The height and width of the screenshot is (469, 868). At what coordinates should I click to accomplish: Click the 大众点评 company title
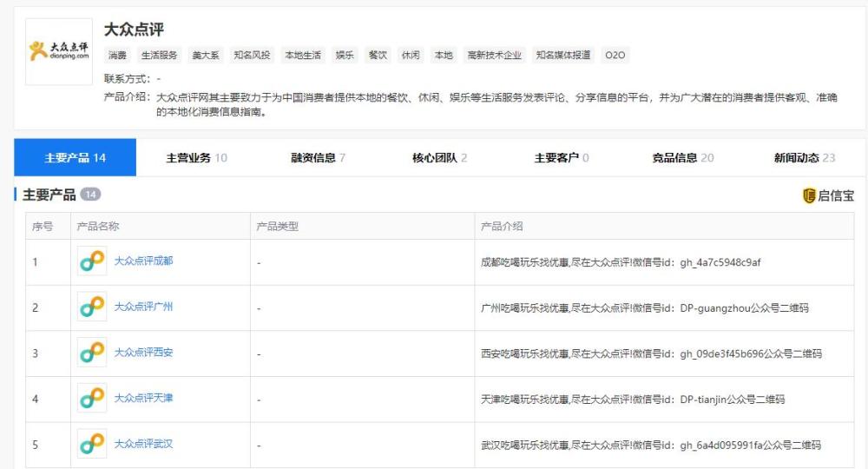pos(134,30)
